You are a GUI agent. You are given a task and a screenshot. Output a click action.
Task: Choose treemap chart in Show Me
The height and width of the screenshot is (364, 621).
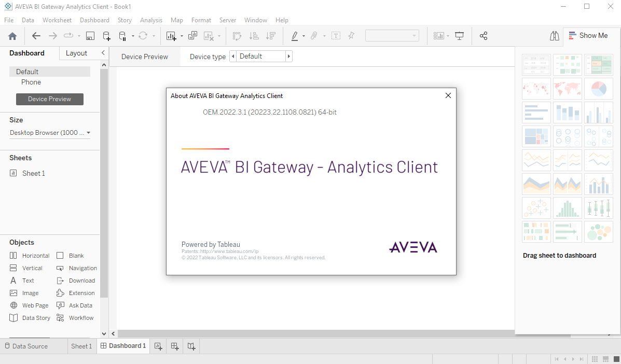coord(536,136)
